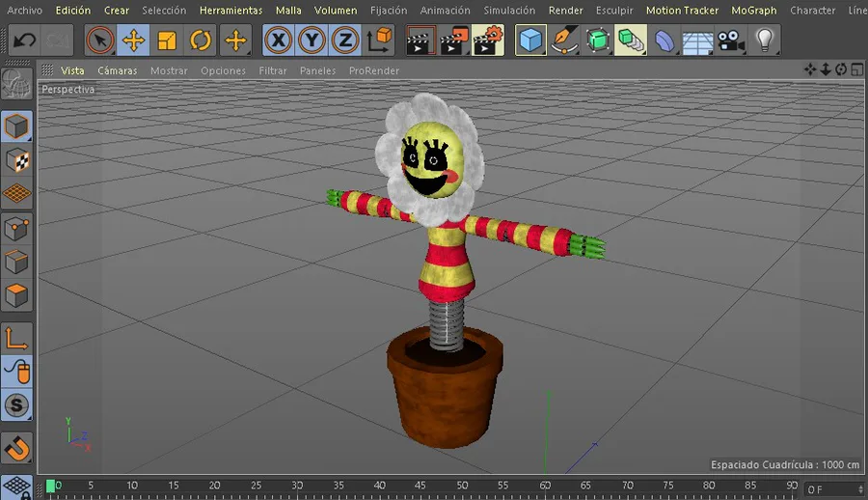
Task: Click frame 60 on the timeline ruler
Action: tap(545, 486)
